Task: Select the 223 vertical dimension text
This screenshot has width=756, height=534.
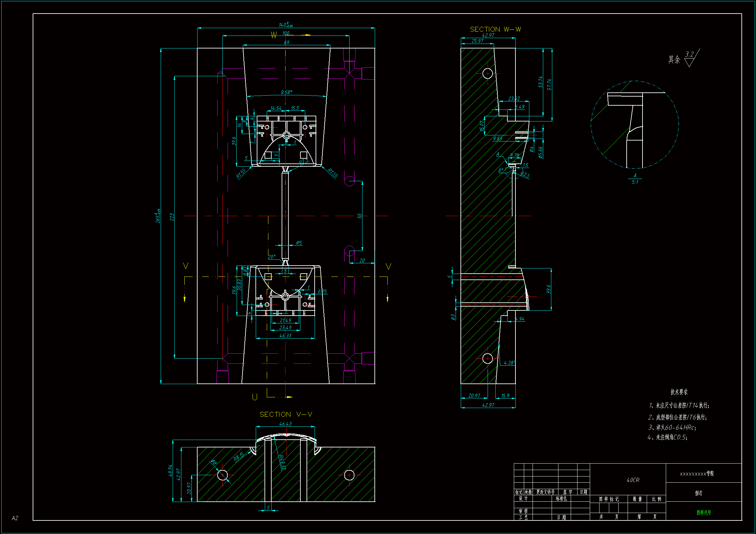Action: [172, 217]
